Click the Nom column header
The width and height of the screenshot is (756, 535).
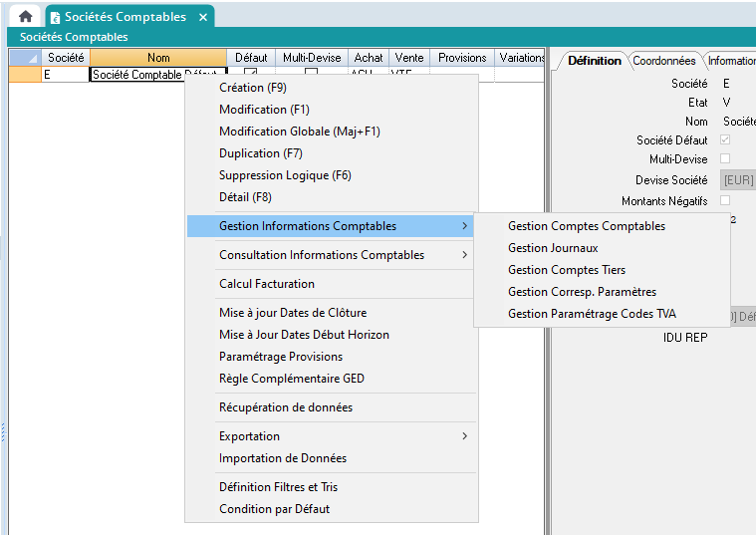(158, 58)
